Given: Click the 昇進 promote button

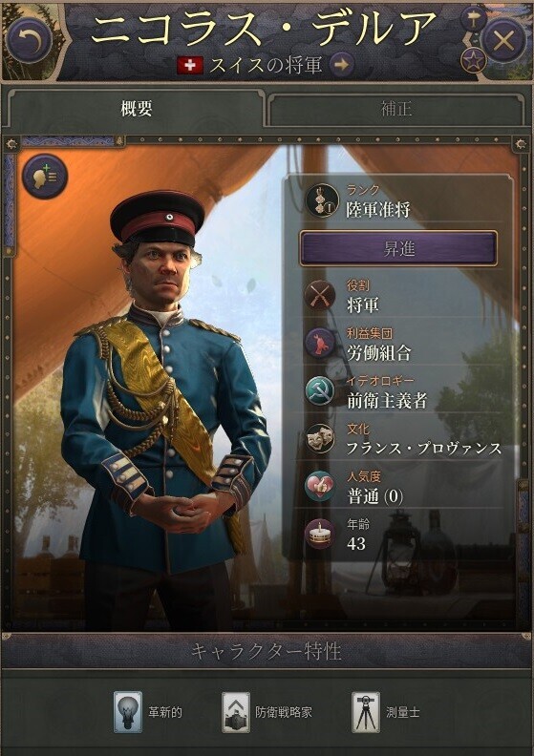Looking at the screenshot, I should 398,248.
